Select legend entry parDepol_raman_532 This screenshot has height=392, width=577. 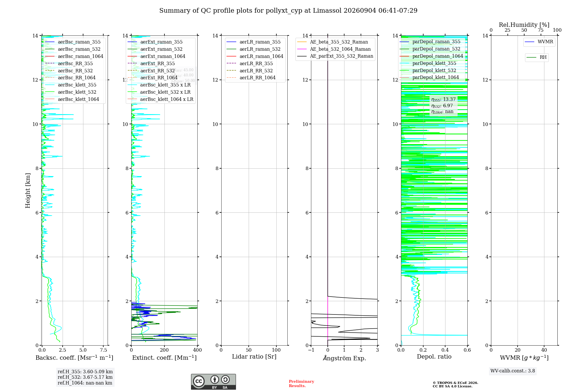pos(430,49)
